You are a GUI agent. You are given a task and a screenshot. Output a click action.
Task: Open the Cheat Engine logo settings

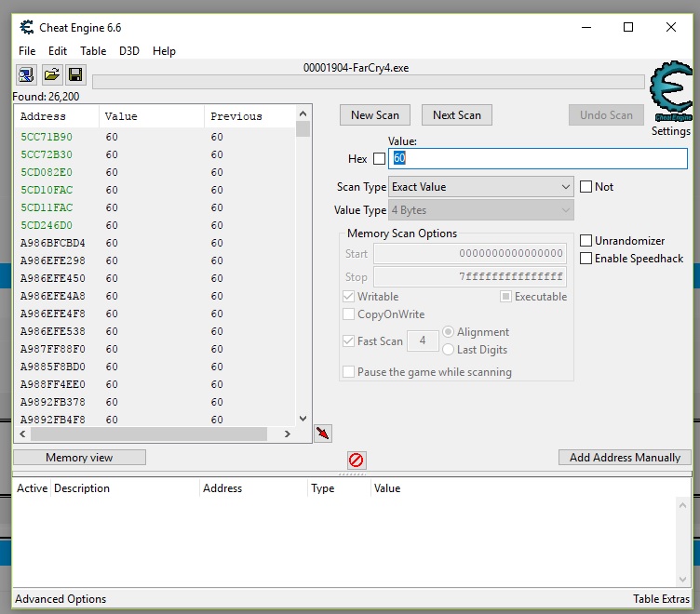pos(670,91)
